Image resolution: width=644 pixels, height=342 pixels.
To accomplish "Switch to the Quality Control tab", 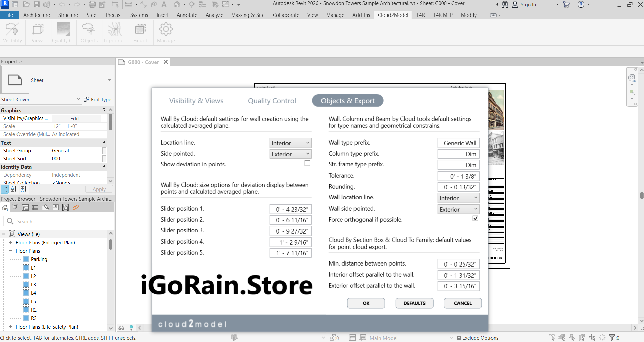I will [272, 100].
